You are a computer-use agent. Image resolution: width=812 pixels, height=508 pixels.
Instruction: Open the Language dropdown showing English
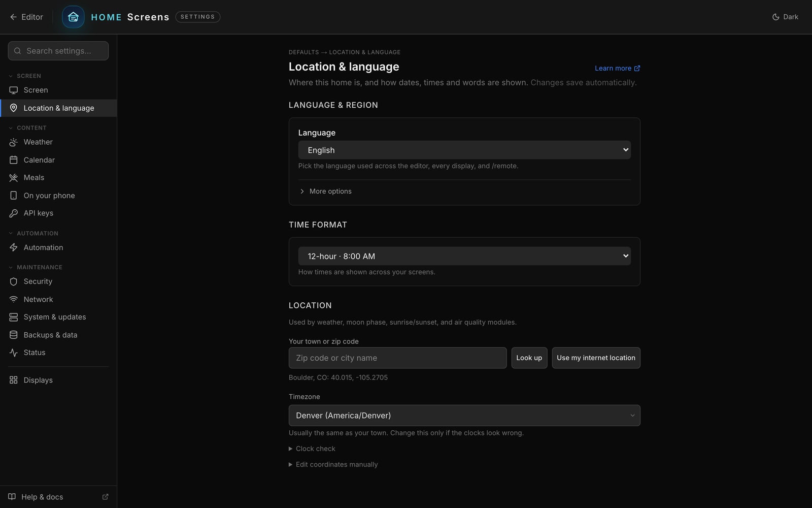tap(464, 150)
